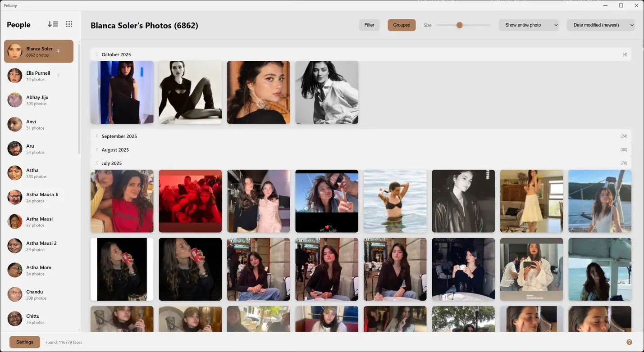This screenshot has width=644, height=352.
Task: Open Settings
Action: coord(25,342)
